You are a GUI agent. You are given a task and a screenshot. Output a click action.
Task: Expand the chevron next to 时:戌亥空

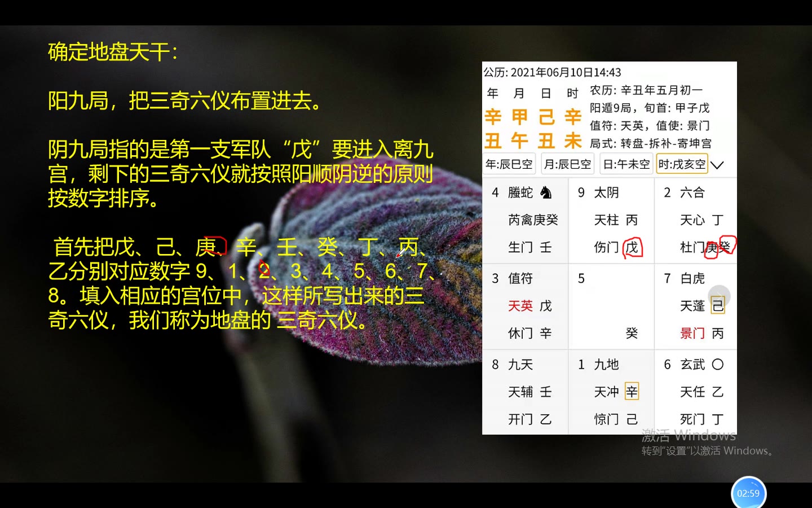coord(717,165)
